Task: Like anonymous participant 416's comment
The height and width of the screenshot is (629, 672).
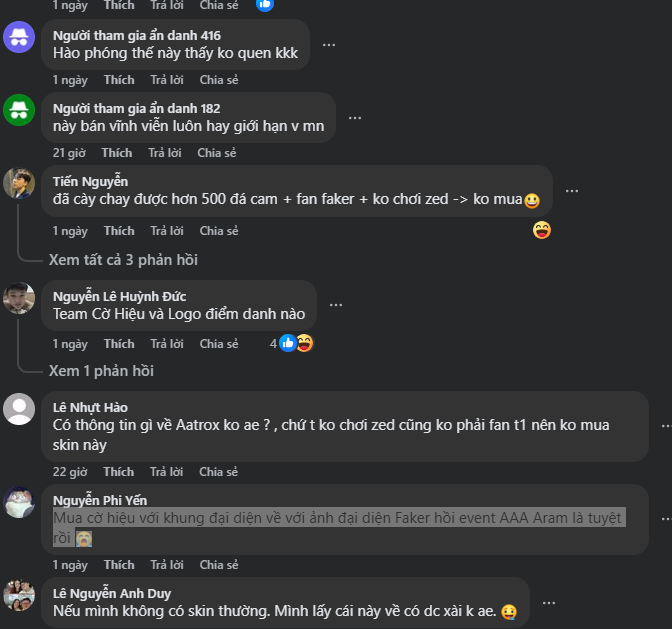Action: pos(118,80)
